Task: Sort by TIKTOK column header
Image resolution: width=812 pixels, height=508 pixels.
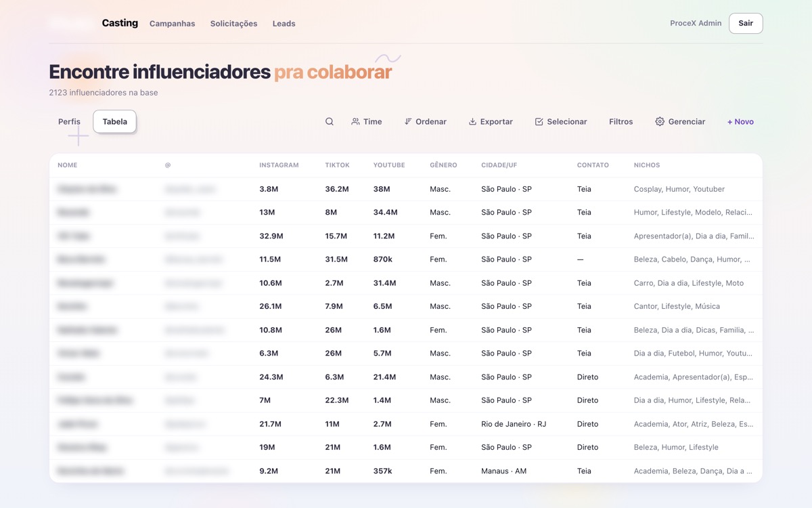Action: pos(338,165)
